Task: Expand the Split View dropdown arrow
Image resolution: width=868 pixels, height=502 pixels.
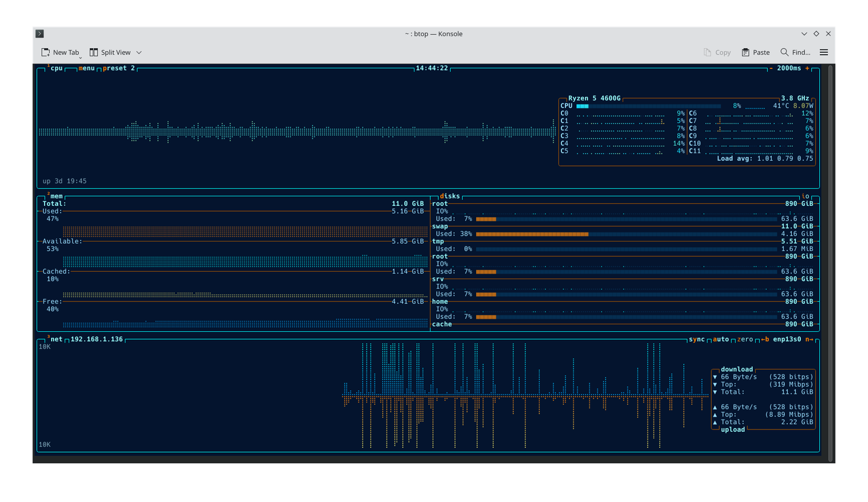Action: [139, 52]
